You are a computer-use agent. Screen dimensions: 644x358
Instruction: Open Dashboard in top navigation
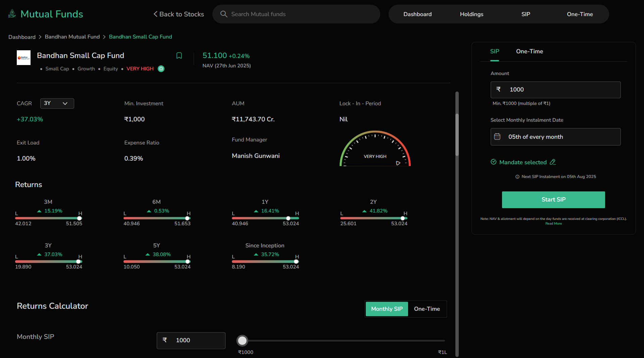pos(417,14)
